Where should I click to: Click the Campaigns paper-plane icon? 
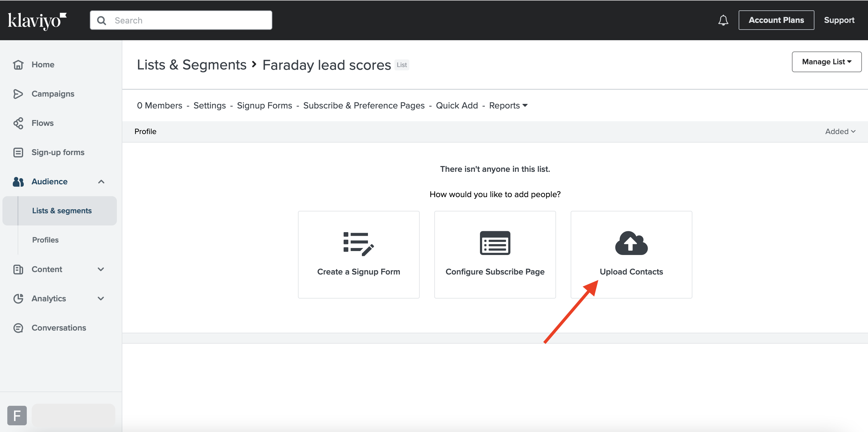pos(18,94)
